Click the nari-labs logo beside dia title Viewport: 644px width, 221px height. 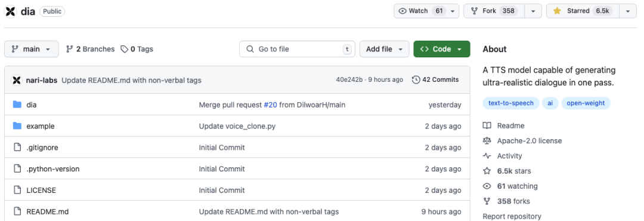point(11,11)
